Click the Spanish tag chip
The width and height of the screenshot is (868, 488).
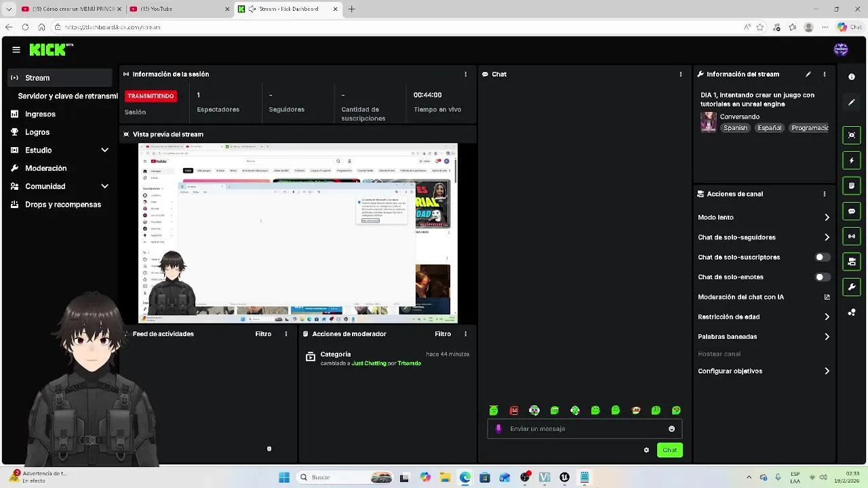735,128
